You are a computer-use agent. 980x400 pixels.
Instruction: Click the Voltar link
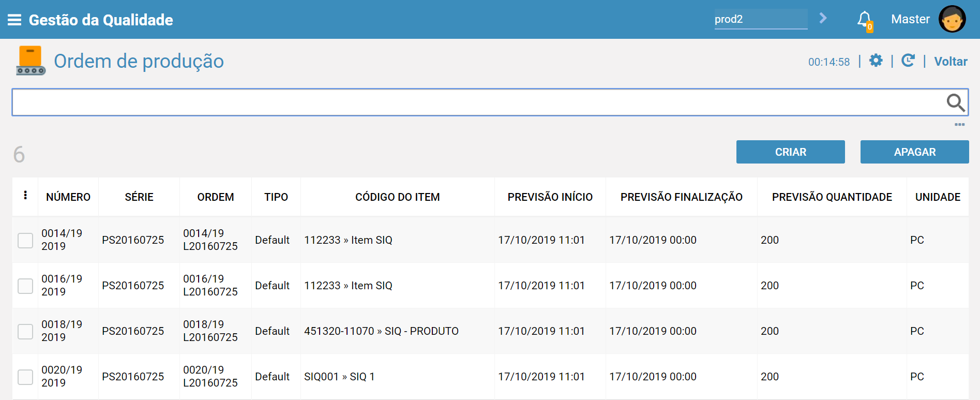951,62
